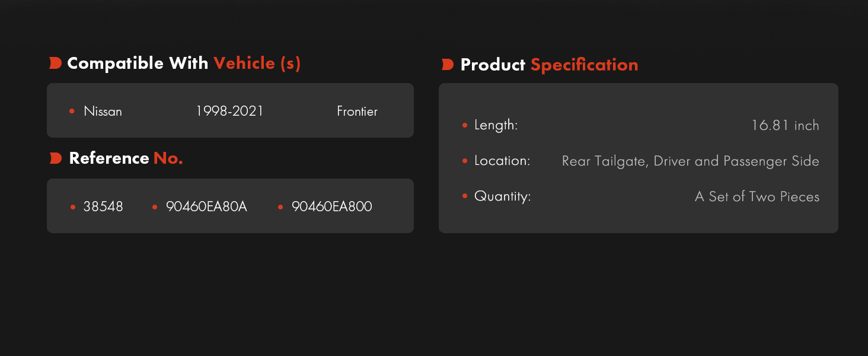Click the red icon beside Reference No.
868x356 pixels.
pos(55,158)
